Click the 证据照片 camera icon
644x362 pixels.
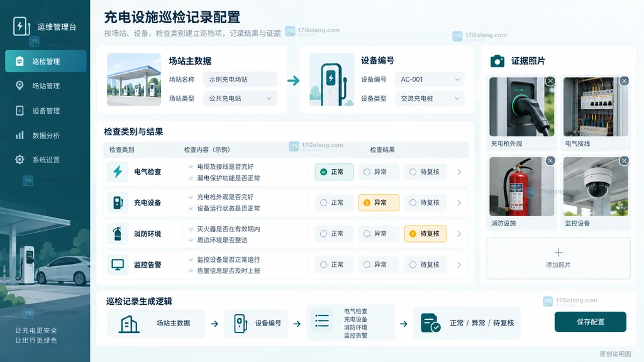(x=497, y=61)
